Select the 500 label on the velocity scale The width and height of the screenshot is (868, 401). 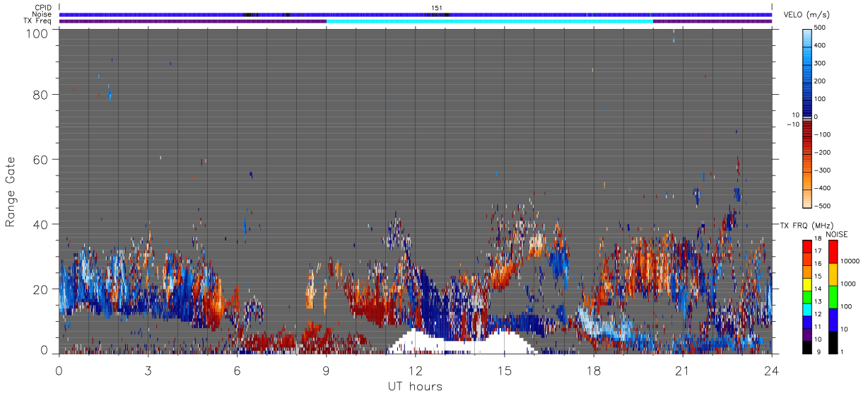click(820, 28)
